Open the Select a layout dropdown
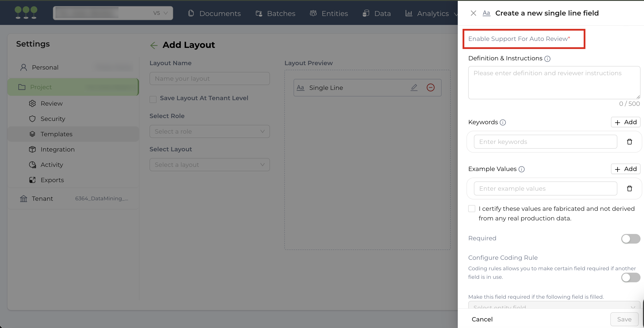Viewport: 644px width, 328px height. click(209, 165)
